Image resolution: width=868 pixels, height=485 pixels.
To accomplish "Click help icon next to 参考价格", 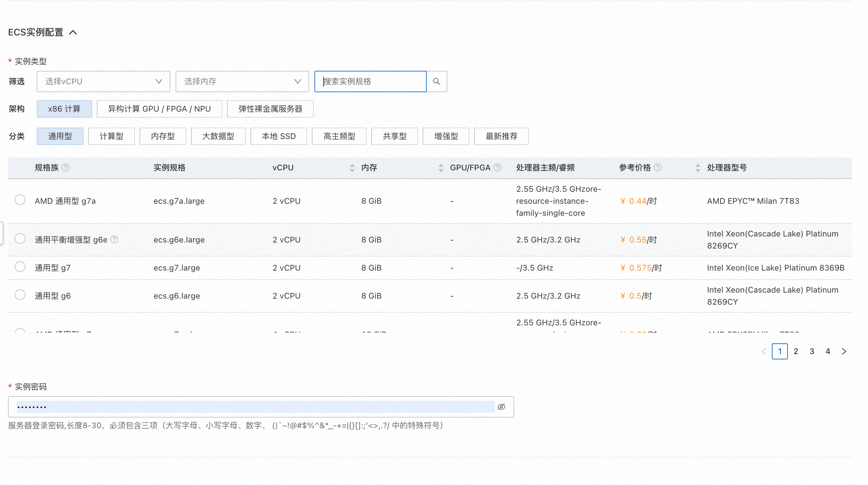I will [657, 167].
